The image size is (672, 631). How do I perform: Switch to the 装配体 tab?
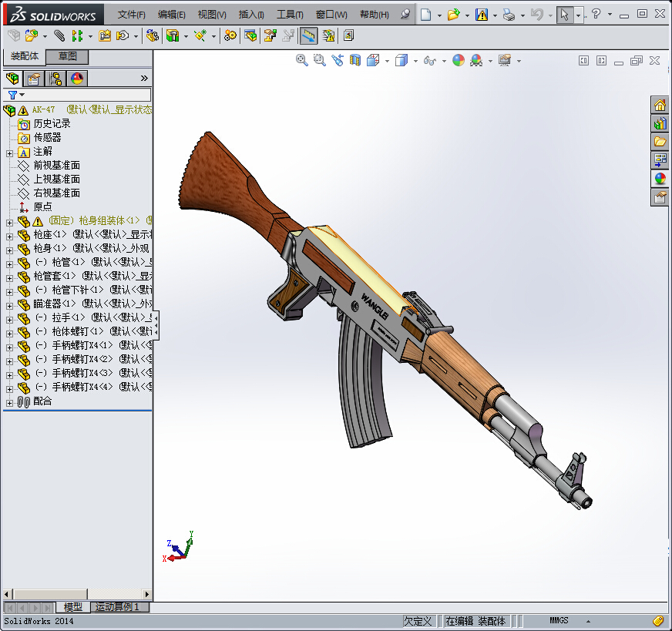25,56
